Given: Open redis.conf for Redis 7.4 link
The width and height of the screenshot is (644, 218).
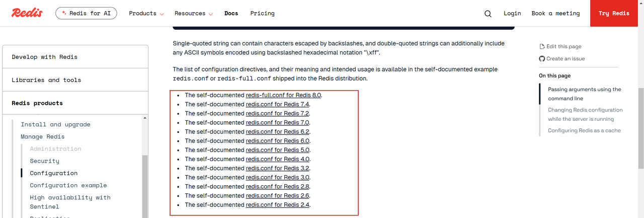Looking at the screenshot, I should click(277, 104).
